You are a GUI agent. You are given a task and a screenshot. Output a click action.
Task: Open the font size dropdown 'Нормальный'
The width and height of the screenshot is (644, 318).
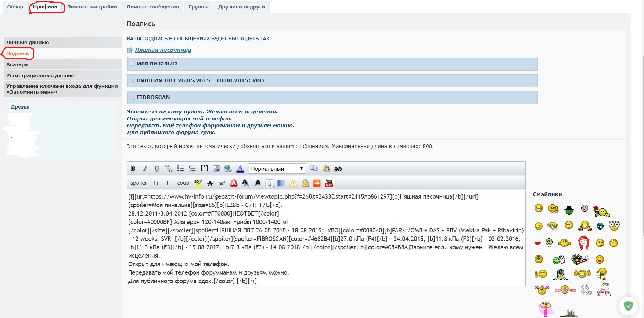click(x=277, y=169)
